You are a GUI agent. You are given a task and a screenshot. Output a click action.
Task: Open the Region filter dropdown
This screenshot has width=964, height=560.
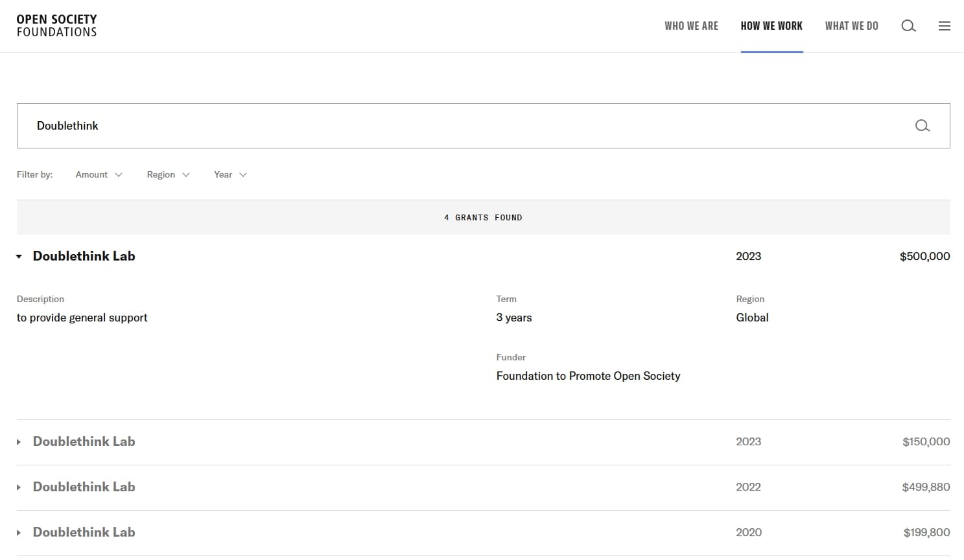[168, 174]
